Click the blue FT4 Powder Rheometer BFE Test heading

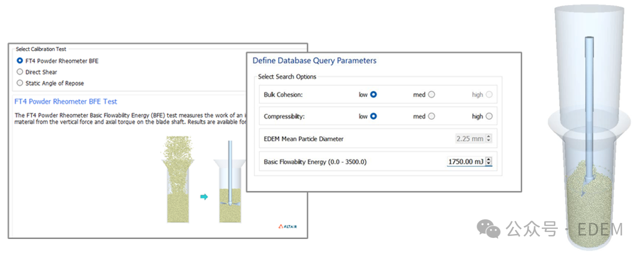[66, 101]
